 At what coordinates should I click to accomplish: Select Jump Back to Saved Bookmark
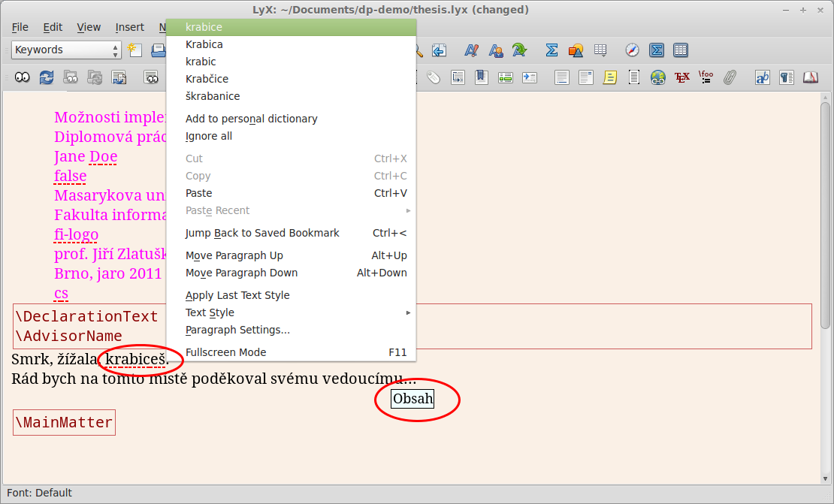(291, 233)
